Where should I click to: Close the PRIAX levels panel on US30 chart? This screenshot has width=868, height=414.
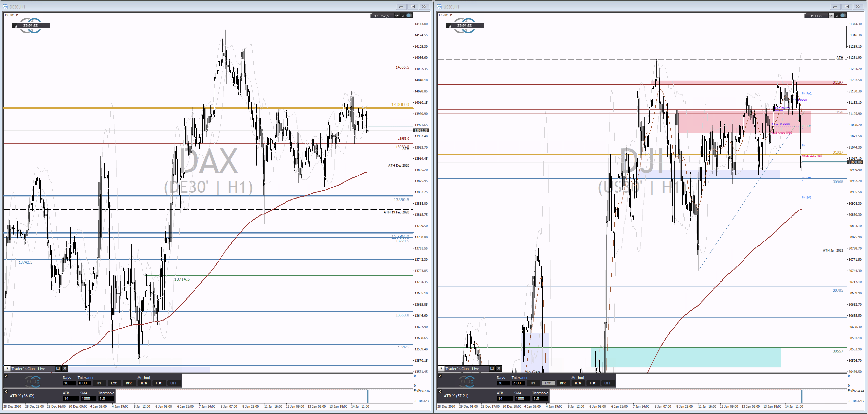440,376
